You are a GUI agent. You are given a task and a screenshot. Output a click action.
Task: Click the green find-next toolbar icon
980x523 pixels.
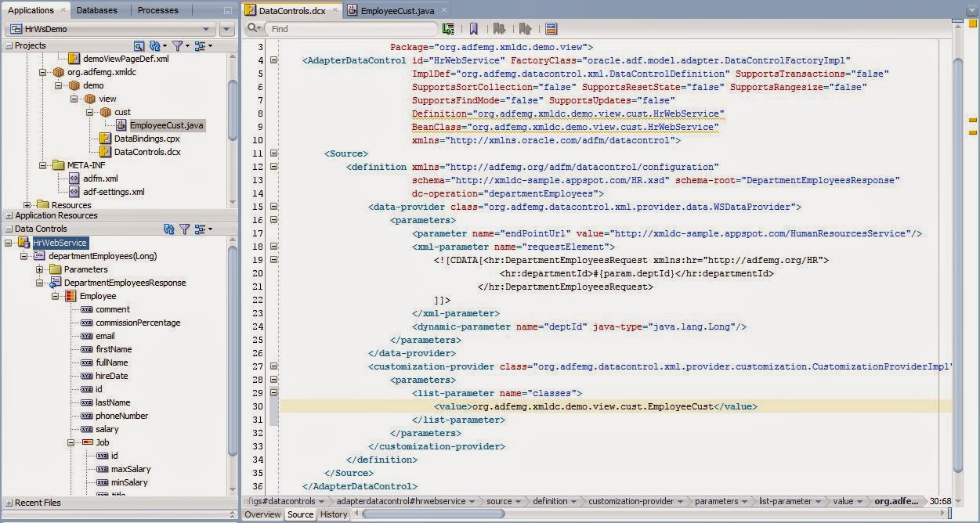(448, 29)
